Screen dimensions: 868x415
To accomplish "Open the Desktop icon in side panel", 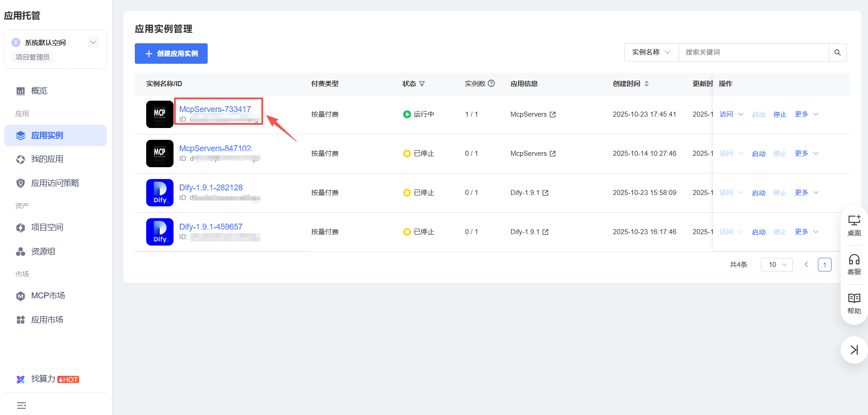I will pos(854,225).
